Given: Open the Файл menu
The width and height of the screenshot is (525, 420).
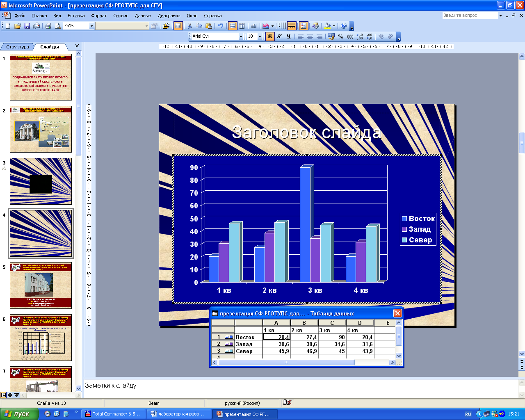Looking at the screenshot, I should tap(20, 16).
